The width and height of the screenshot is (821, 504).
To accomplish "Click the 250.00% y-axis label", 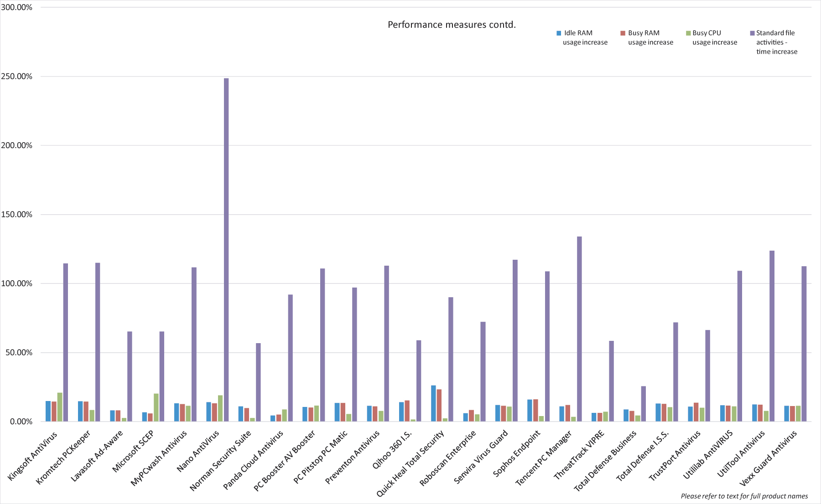I will 17,76.
